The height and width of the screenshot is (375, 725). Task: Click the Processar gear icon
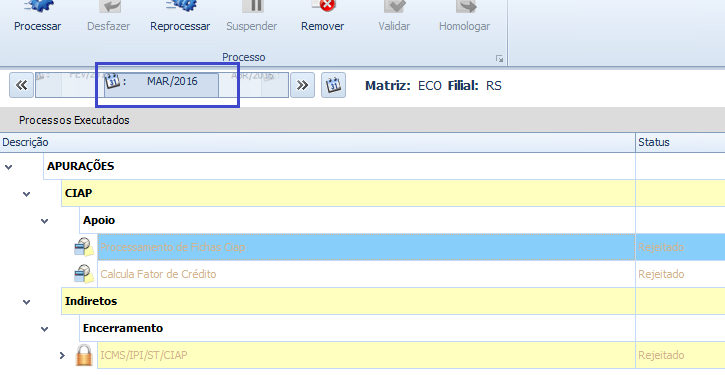click(x=38, y=6)
